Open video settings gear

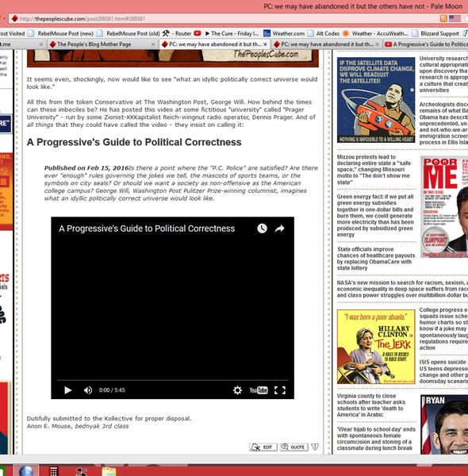tap(237, 390)
